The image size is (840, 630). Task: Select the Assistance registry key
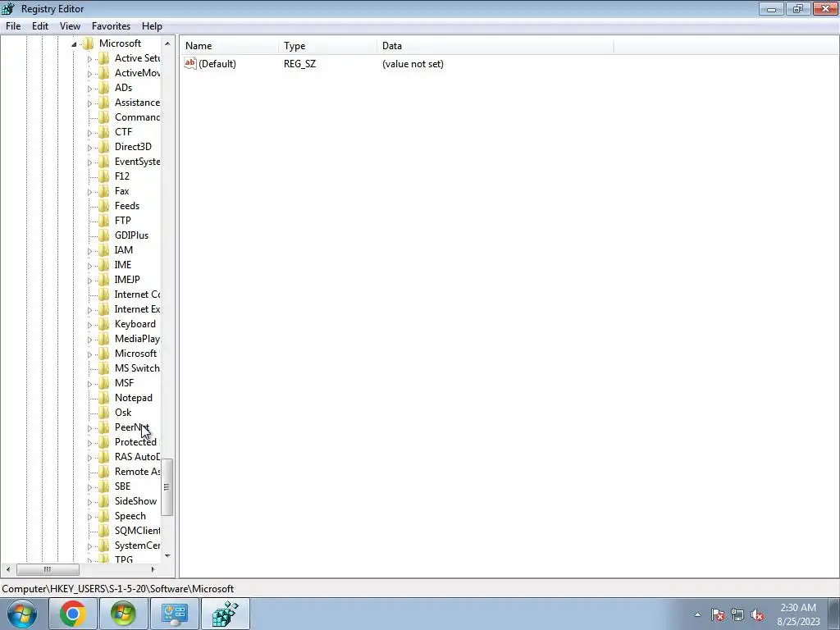pos(137,103)
